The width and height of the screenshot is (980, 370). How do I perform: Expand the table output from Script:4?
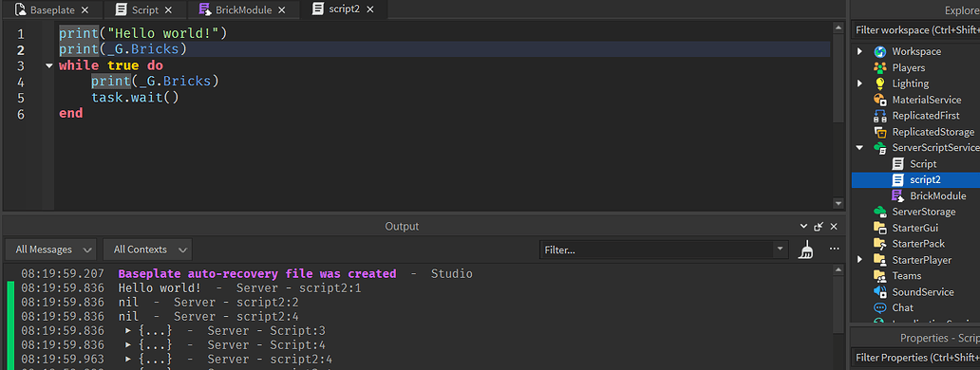click(128, 345)
